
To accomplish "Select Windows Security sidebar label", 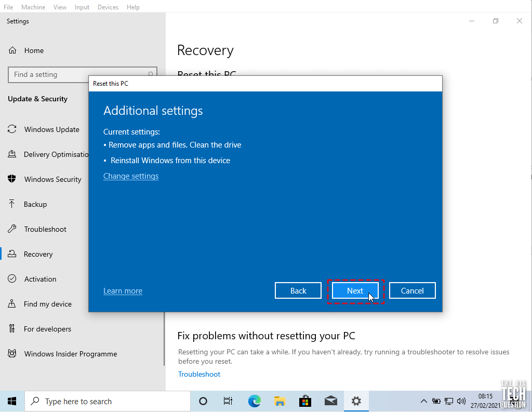I will pyautogui.click(x=52, y=179).
